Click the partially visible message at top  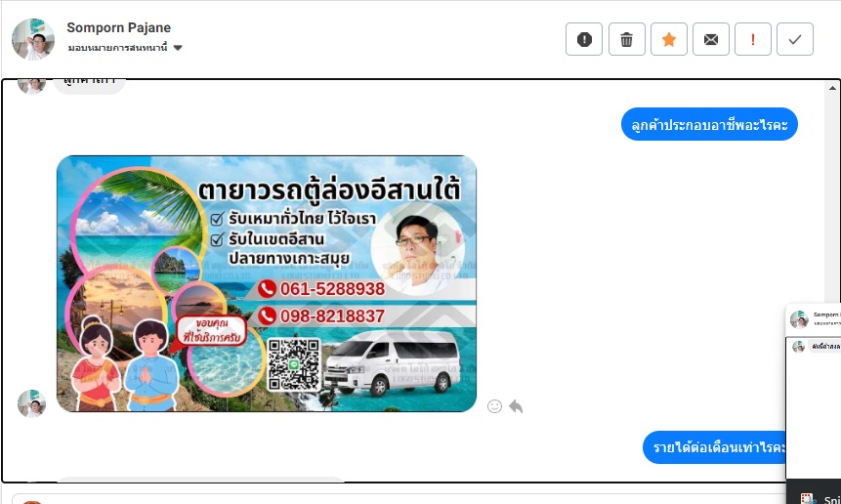pyautogui.click(x=89, y=84)
